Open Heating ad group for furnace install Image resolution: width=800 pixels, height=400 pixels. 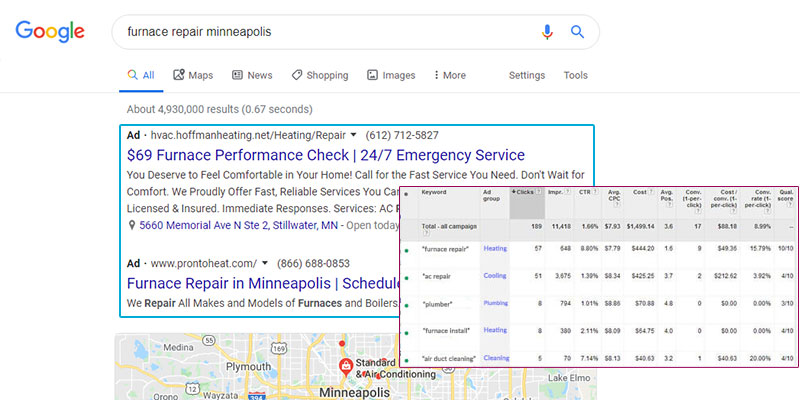point(495,330)
